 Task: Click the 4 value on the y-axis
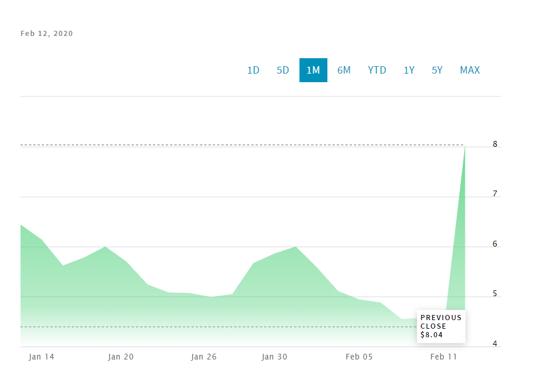pyautogui.click(x=495, y=344)
